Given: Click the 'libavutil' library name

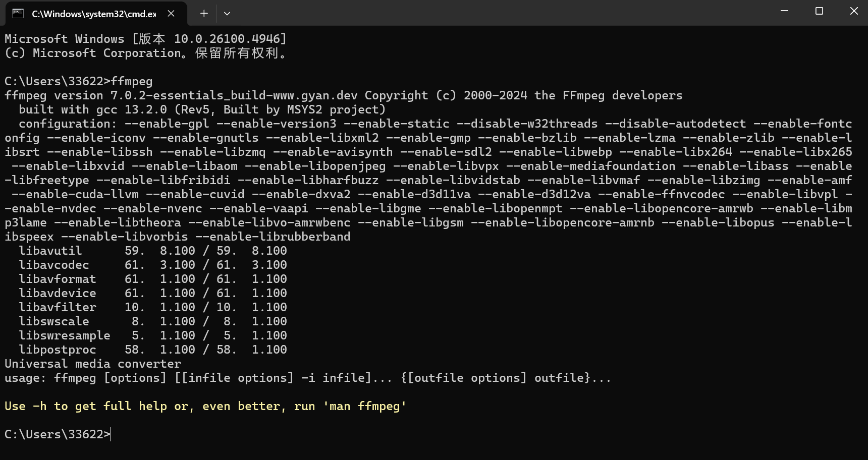Looking at the screenshot, I should (50, 251).
